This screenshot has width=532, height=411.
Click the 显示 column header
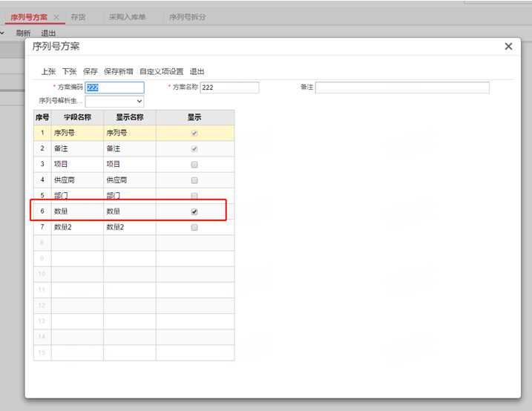[x=194, y=117]
